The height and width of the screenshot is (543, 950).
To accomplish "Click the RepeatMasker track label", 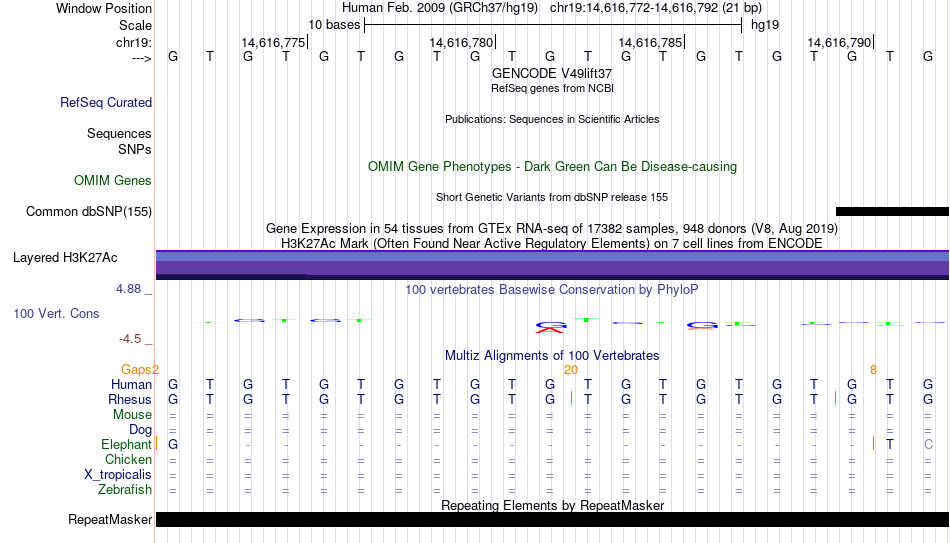I will point(110,519).
